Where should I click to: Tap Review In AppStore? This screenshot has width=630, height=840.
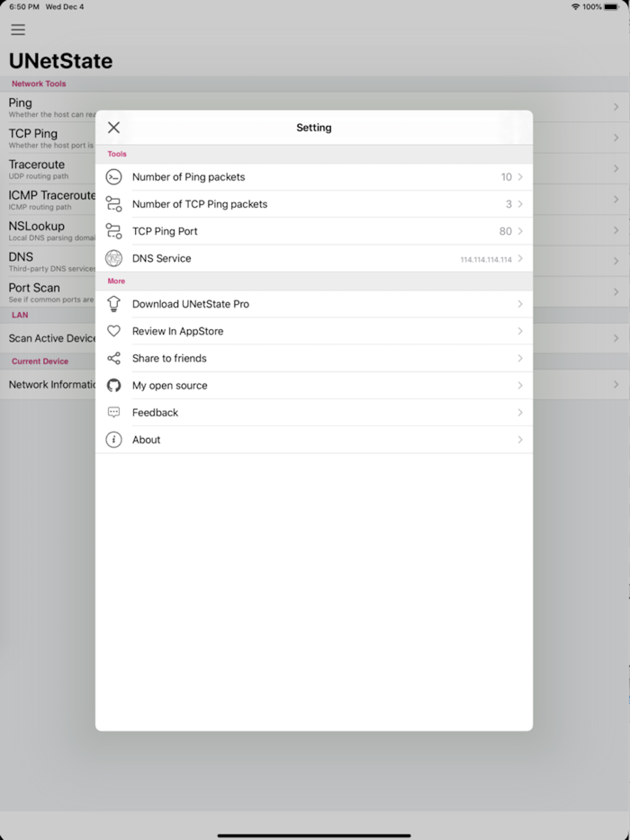(x=314, y=331)
